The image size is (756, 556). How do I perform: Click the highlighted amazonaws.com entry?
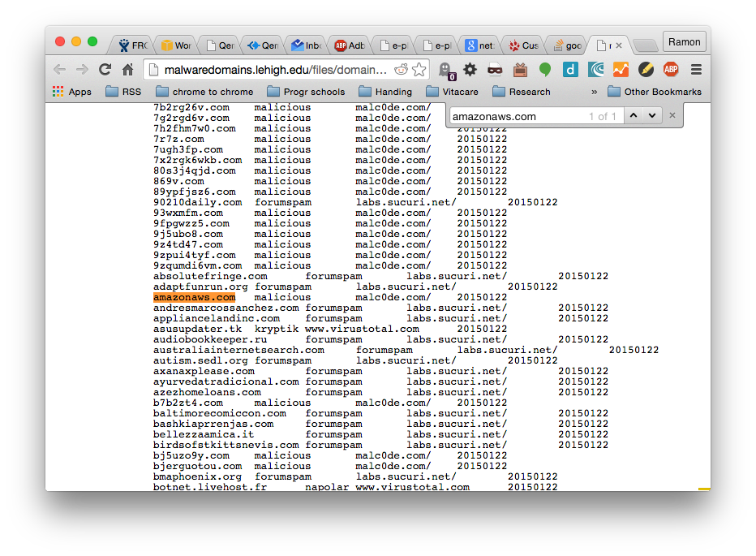pyautogui.click(x=195, y=297)
